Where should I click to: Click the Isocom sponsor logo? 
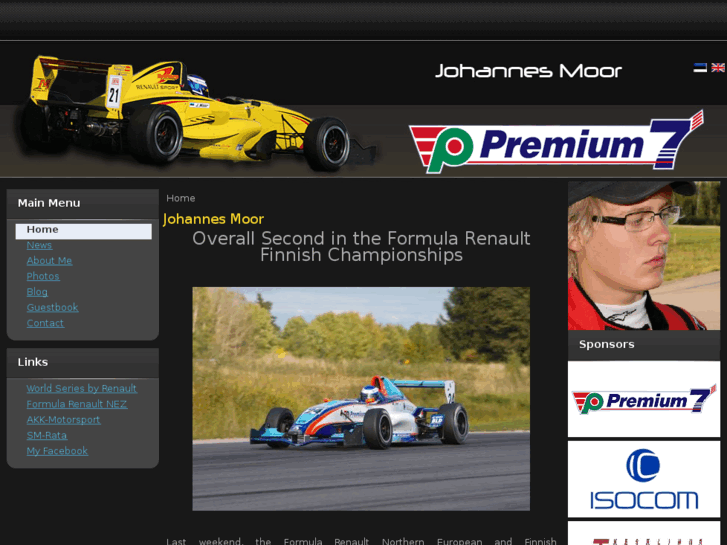(x=644, y=479)
